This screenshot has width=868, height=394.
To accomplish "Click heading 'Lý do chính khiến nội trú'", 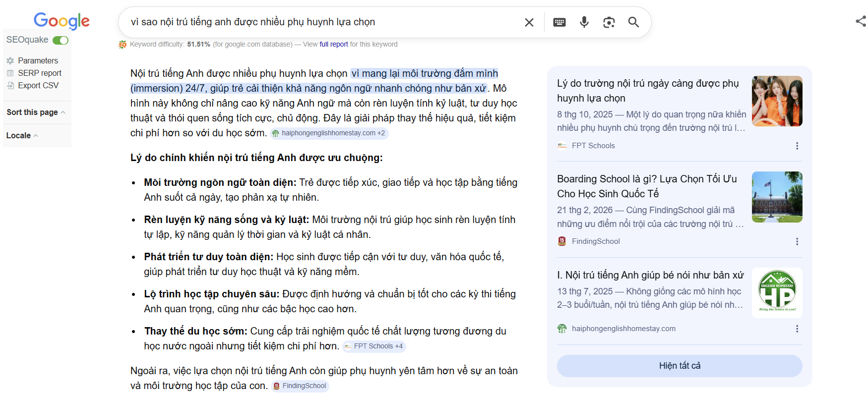I will tap(256, 158).
